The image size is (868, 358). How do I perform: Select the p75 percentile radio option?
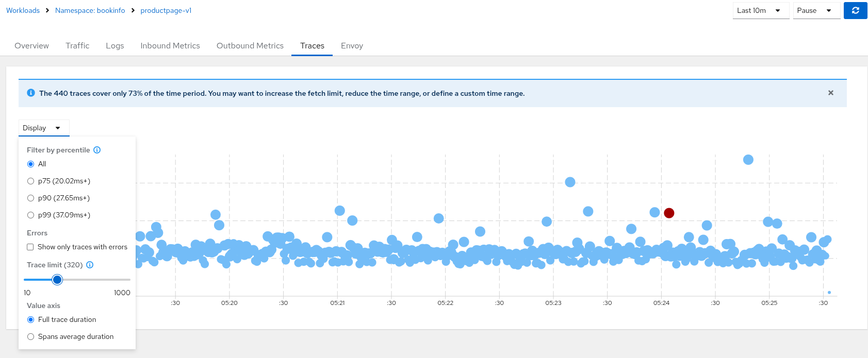(31, 181)
